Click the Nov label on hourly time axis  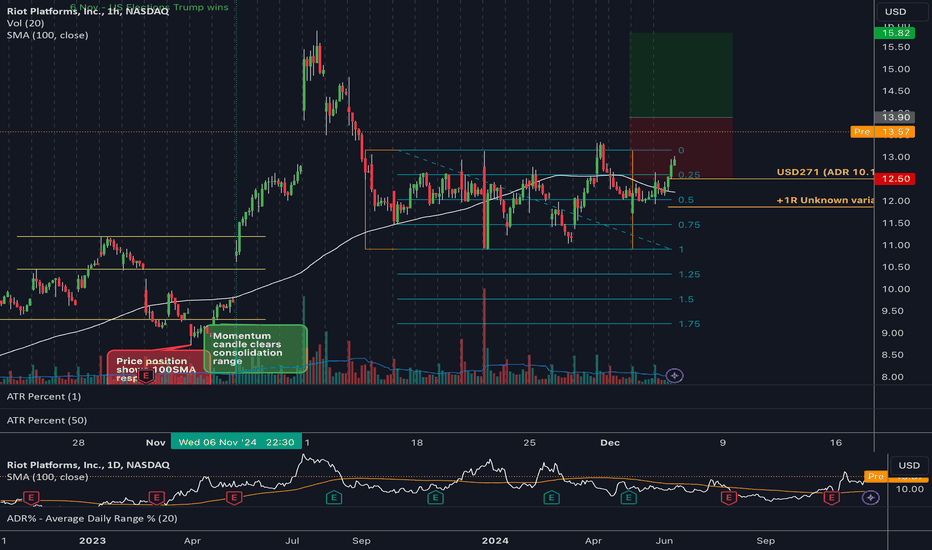point(156,442)
